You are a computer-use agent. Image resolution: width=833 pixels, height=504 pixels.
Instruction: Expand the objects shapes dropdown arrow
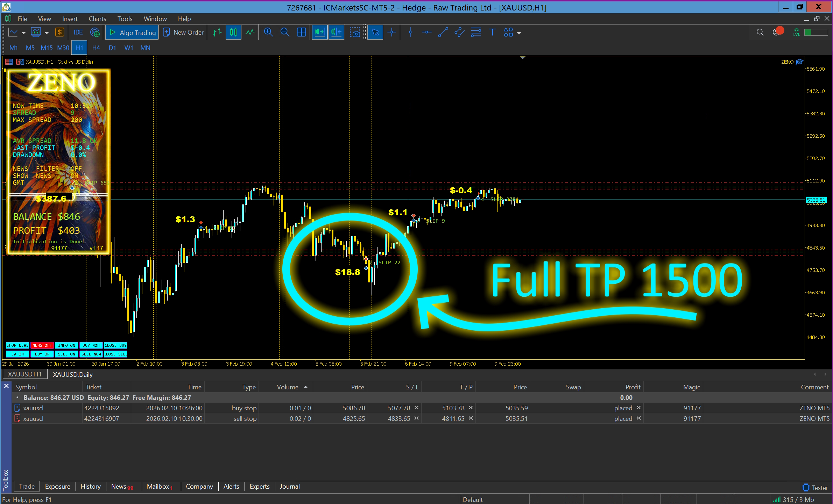519,33
